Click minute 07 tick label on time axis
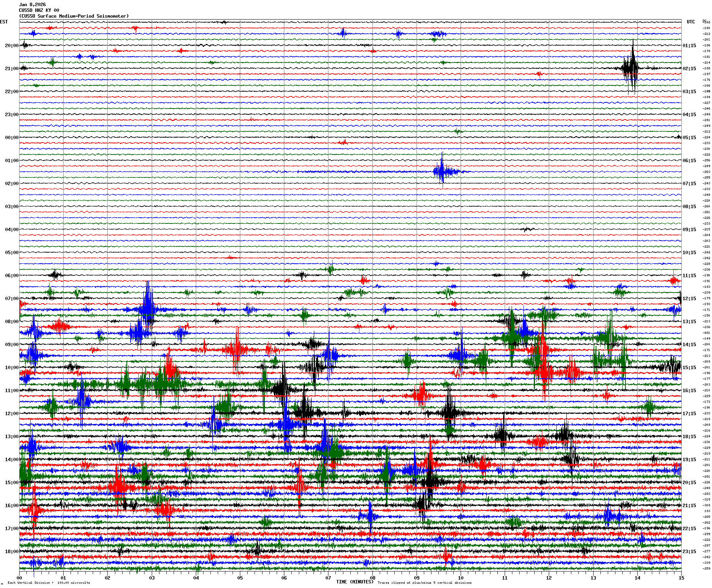 (328, 578)
